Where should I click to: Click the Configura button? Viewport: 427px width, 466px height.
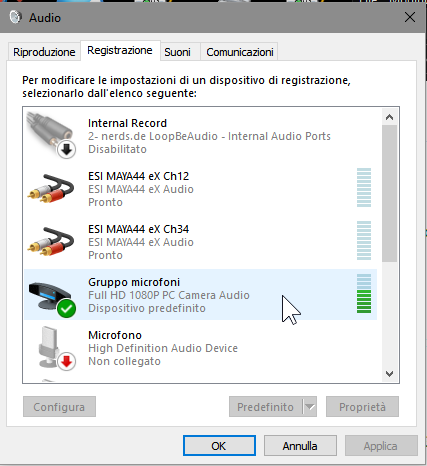[x=59, y=407]
